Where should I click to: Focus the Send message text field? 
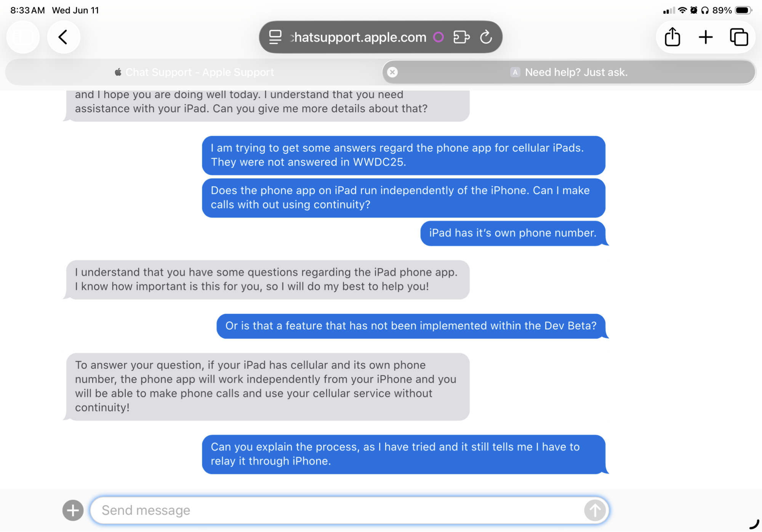tap(335, 510)
